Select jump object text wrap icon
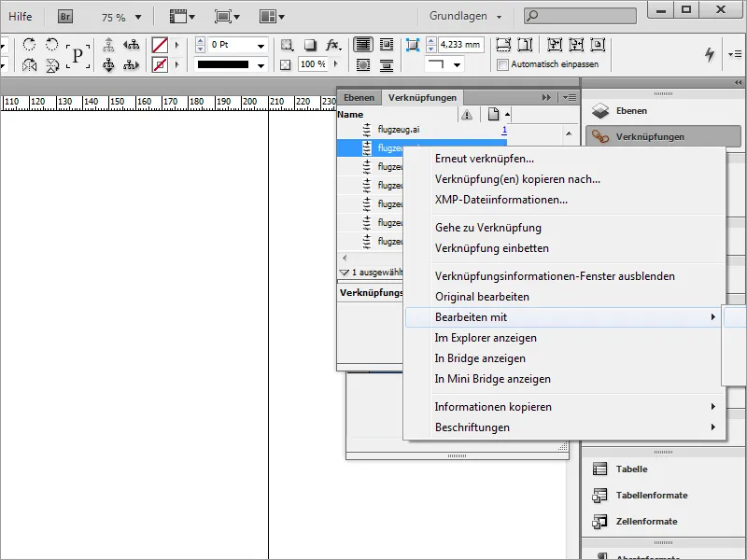Image resolution: width=747 pixels, height=560 pixels. coord(387,64)
